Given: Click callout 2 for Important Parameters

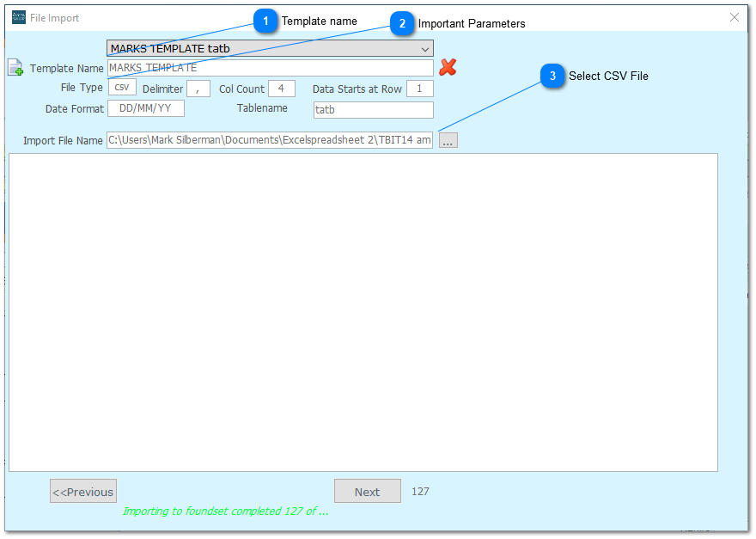Looking at the screenshot, I should tap(401, 24).
